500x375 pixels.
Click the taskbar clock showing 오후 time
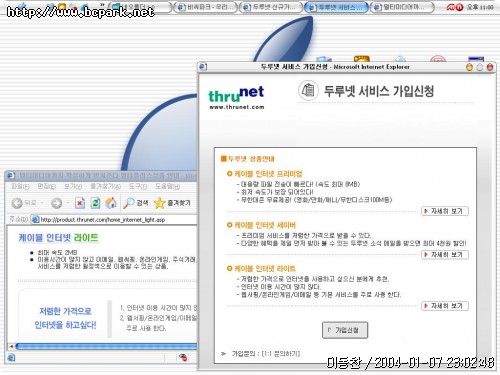pyautogui.click(x=480, y=7)
